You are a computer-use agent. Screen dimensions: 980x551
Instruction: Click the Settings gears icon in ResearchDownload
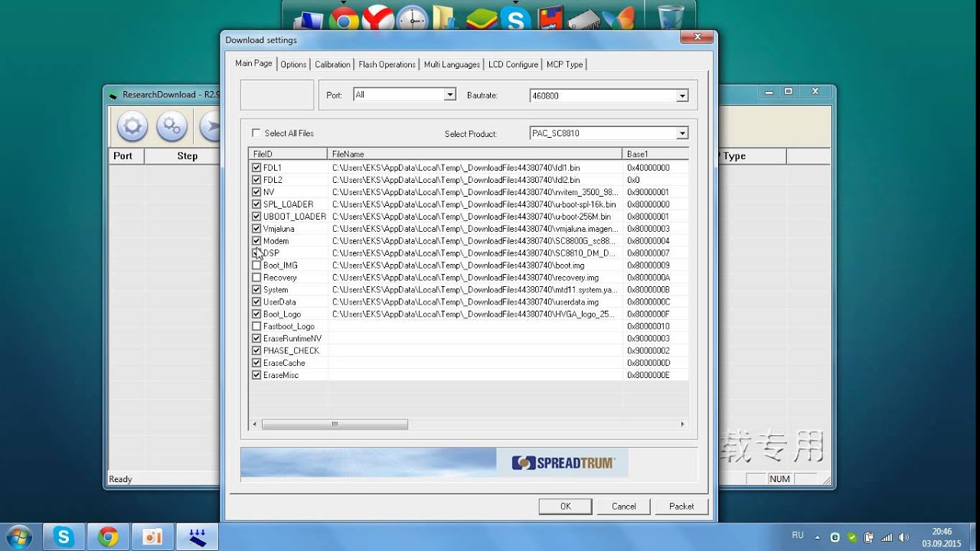pos(171,126)
